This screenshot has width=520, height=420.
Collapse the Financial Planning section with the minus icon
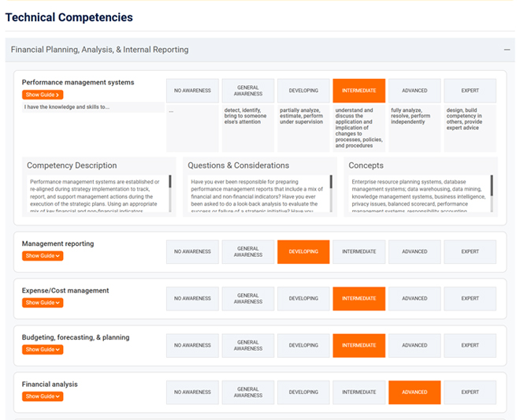pos(507,50)
